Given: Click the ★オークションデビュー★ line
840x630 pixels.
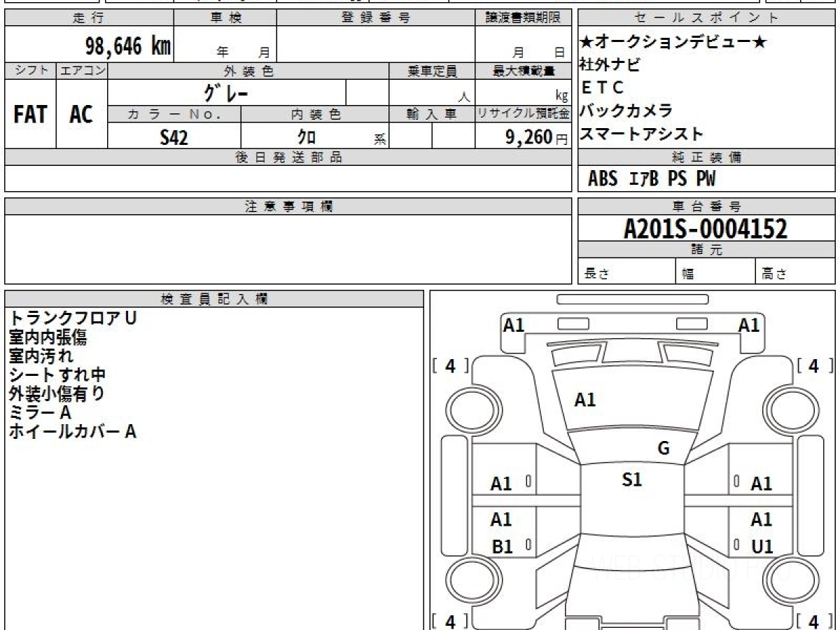Looking at the screenshot, I should pyautogui.click(x=673, y=42).
